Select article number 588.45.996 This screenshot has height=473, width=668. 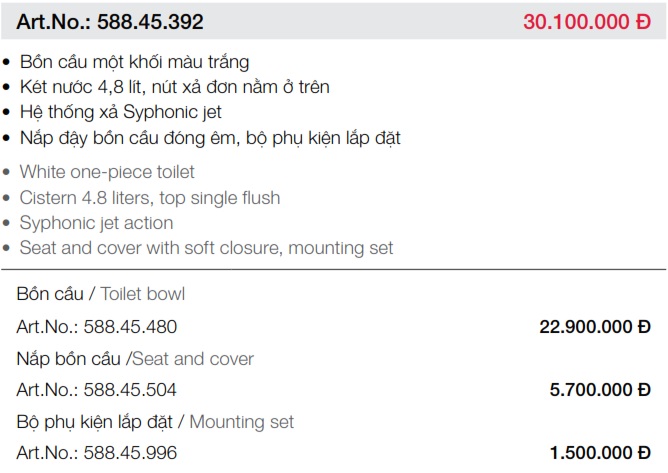(97, 453)
